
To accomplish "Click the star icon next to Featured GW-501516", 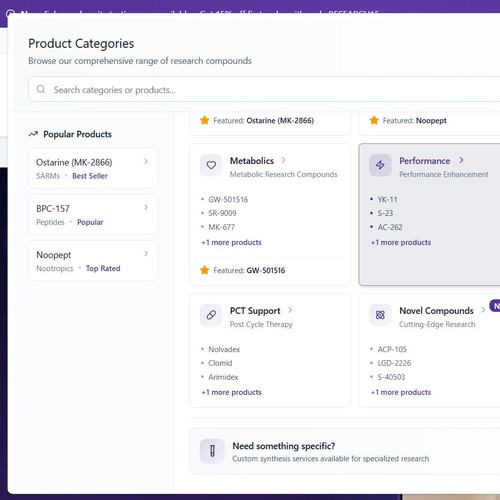I will (205, 270).
